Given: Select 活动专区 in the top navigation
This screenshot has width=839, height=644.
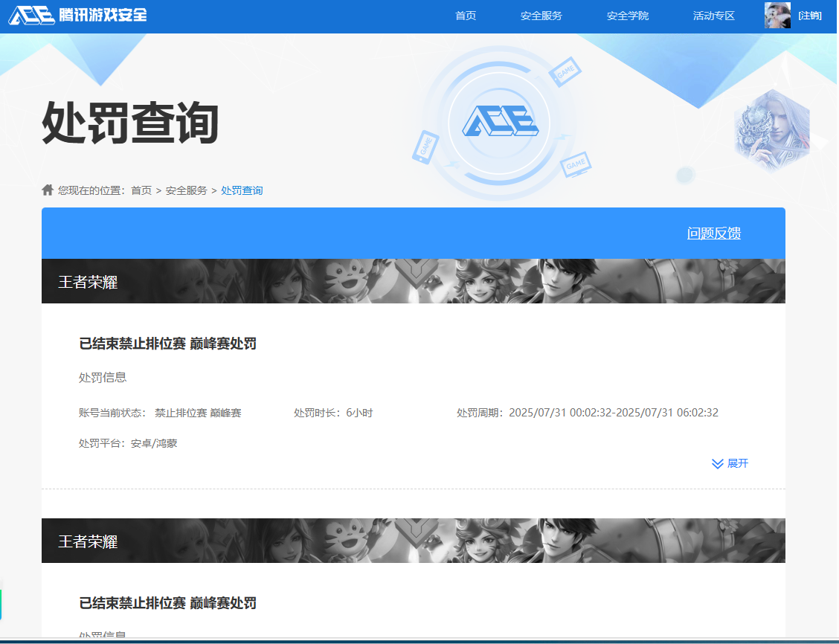Looking at the screenshot, I should click(x=713, y=16).
